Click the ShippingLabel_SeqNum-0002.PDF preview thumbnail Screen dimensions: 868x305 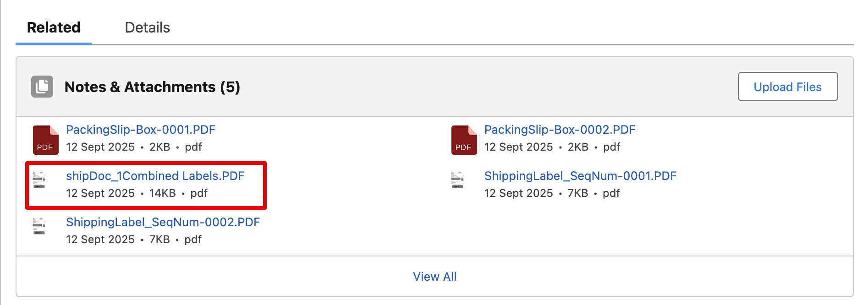[x=39, y=226]
